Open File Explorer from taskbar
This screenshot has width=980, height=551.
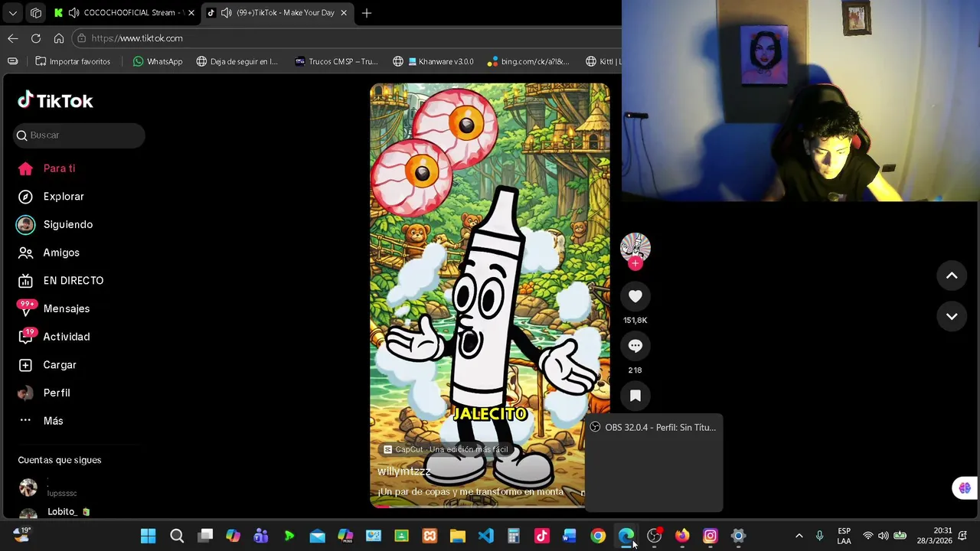[x=458, y=536]
